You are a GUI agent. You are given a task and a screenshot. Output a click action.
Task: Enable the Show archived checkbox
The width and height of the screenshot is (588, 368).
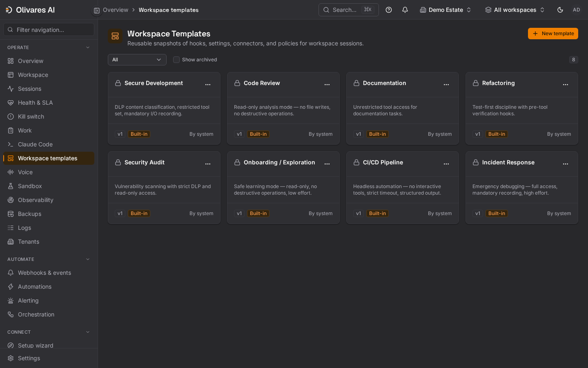click(176, 60)
